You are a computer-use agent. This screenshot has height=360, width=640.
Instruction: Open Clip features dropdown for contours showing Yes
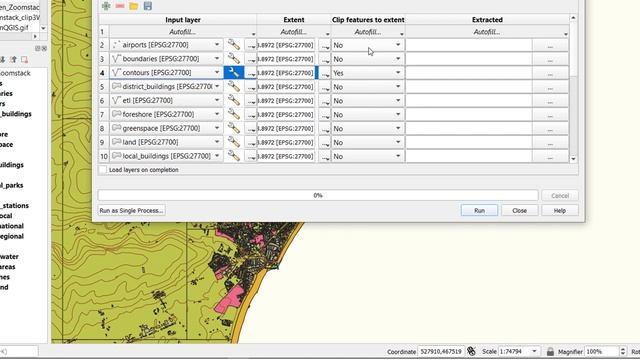coord(368,73)
